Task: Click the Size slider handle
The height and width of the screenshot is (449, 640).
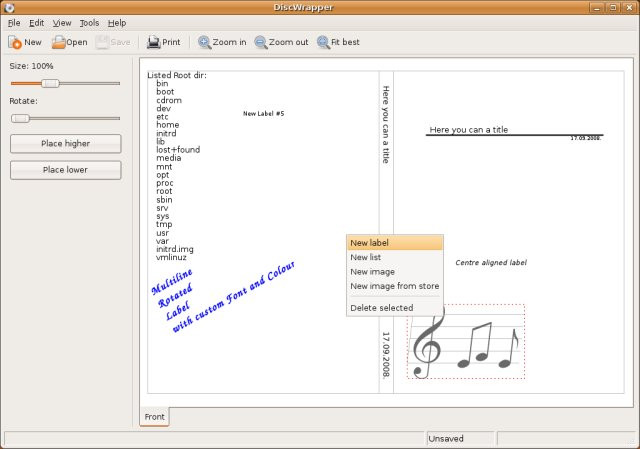Action: click(x=50, y=83)
